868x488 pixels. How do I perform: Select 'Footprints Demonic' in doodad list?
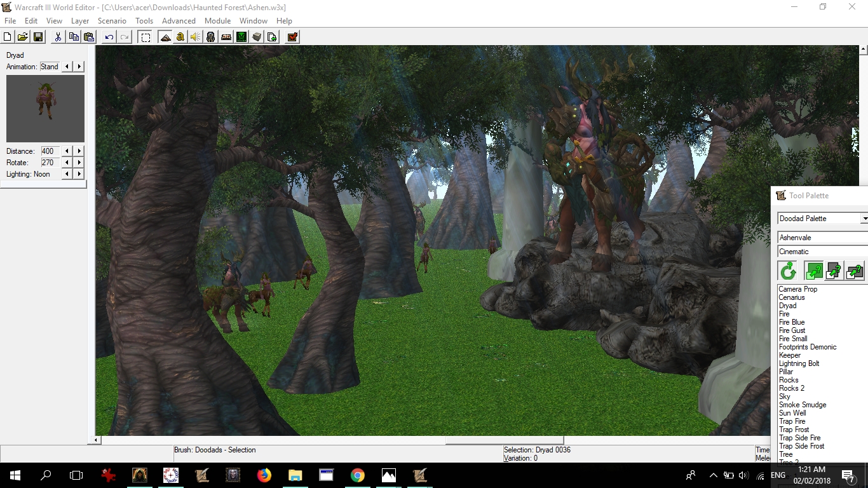tap(808, 347)
